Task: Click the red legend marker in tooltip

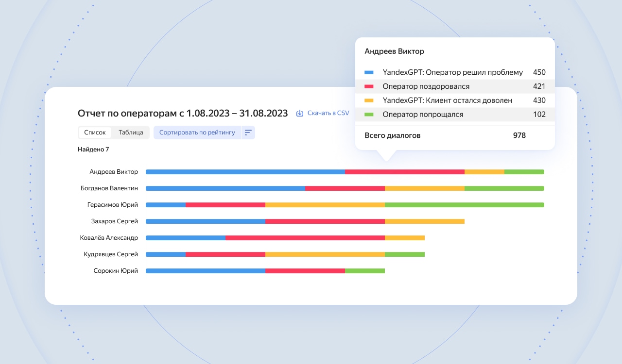Action: click(369, 87)
